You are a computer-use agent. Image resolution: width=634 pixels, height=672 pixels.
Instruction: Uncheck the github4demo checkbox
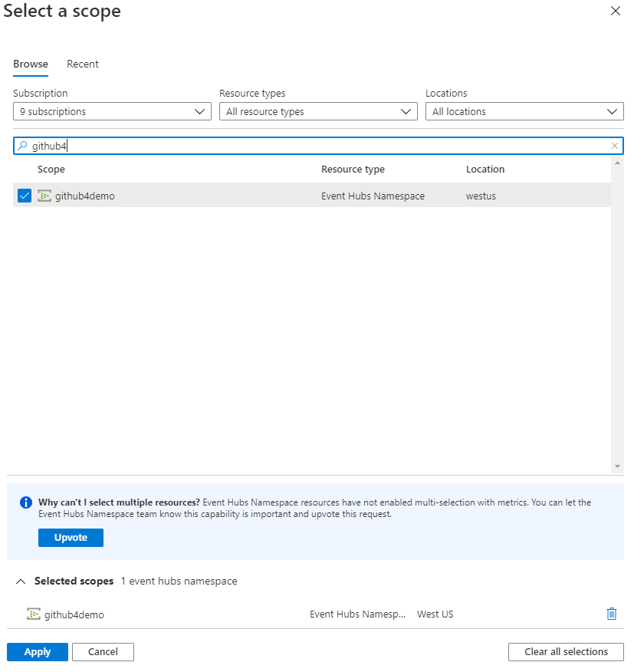tap(25, 196)
